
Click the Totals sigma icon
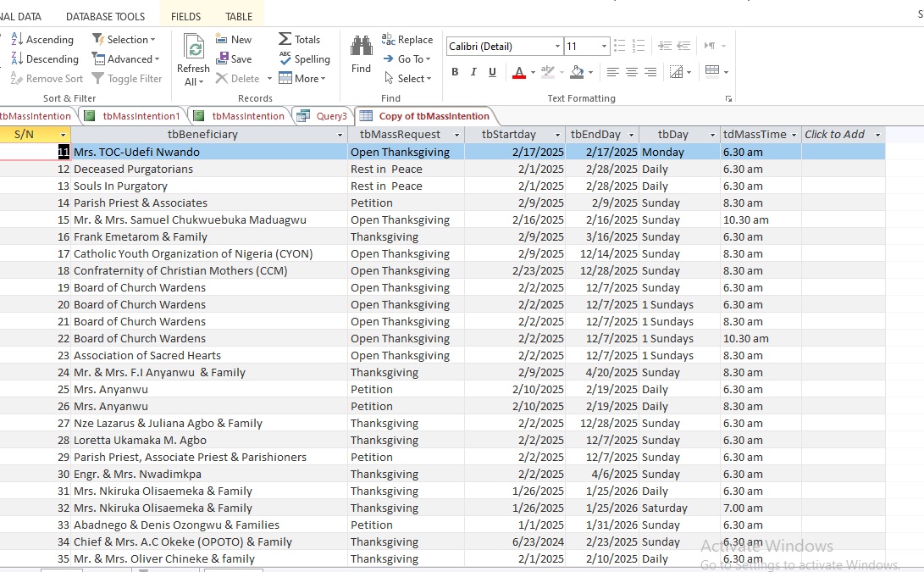click(x=300, y=40)
